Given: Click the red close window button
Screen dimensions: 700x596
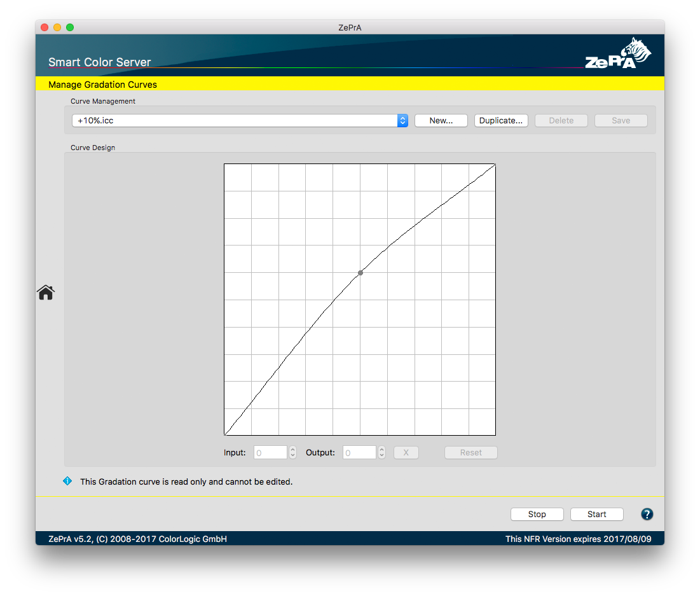Looking at the screenshot, I should coord(45,27).
